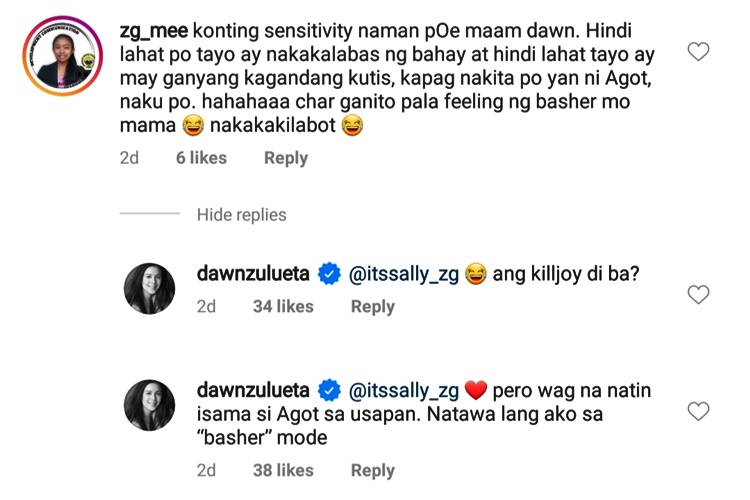This screenshot has height=500, width=750.
Task: Like dawnzulueta's 'ang killjoy di ba?' reply
Action: click(x=699, y=294)
